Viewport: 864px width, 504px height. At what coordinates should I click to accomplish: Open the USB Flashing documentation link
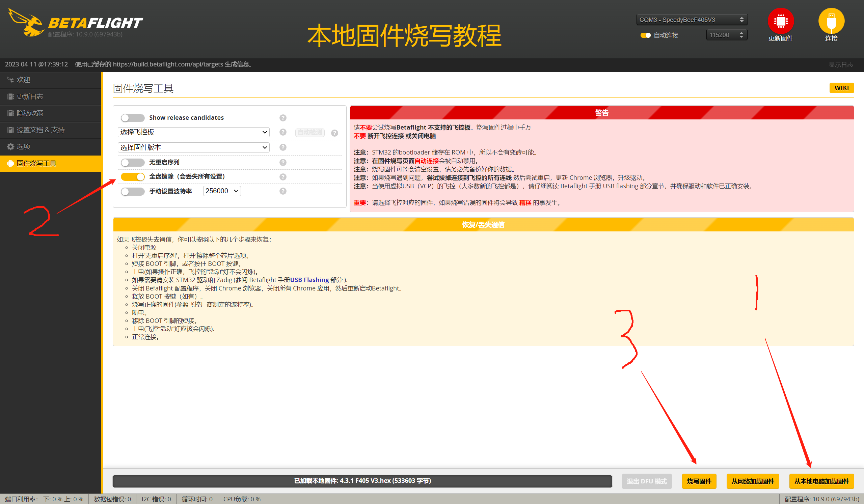(309, 280)
